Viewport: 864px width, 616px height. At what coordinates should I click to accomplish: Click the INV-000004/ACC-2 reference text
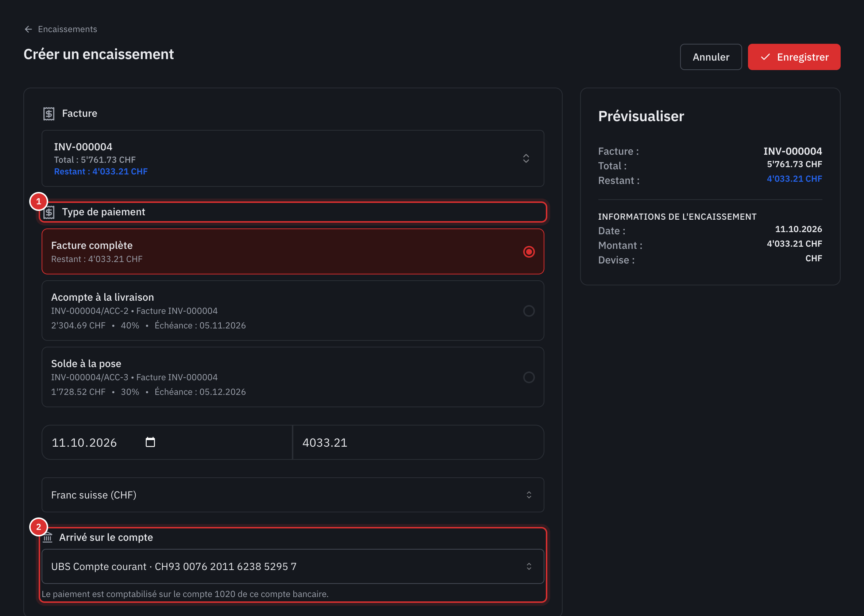pos(89,311)
